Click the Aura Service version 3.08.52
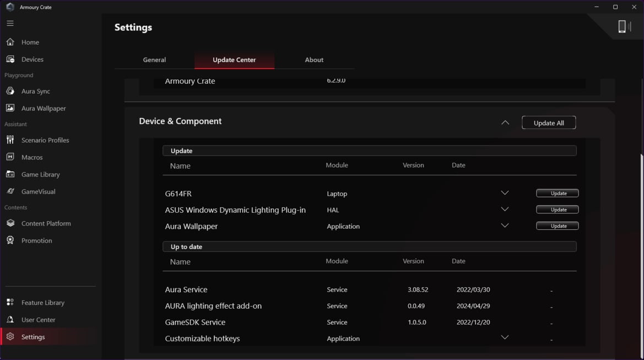644x360 pixels. coord(418,290)
